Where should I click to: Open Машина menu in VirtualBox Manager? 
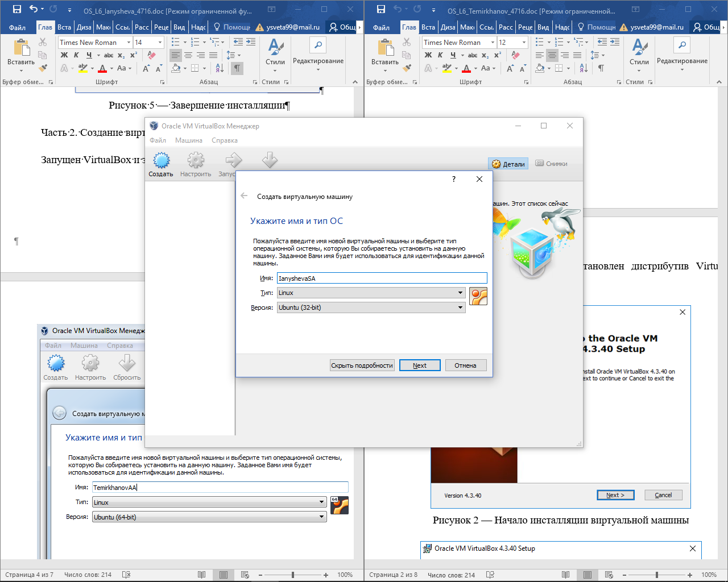coord(189,140)
